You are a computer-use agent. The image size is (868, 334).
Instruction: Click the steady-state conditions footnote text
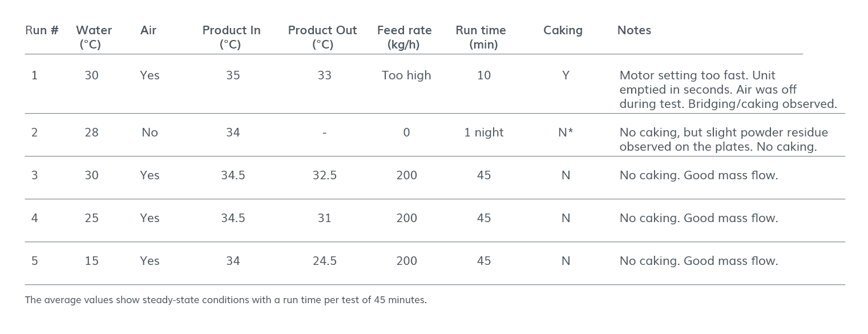225,300
